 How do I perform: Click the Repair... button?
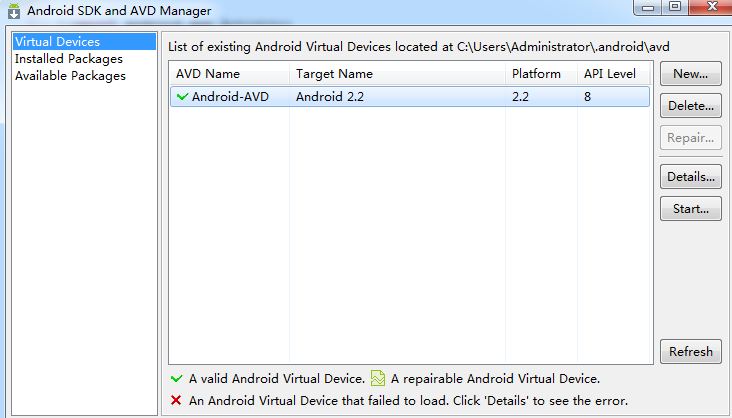pos(690,138)
